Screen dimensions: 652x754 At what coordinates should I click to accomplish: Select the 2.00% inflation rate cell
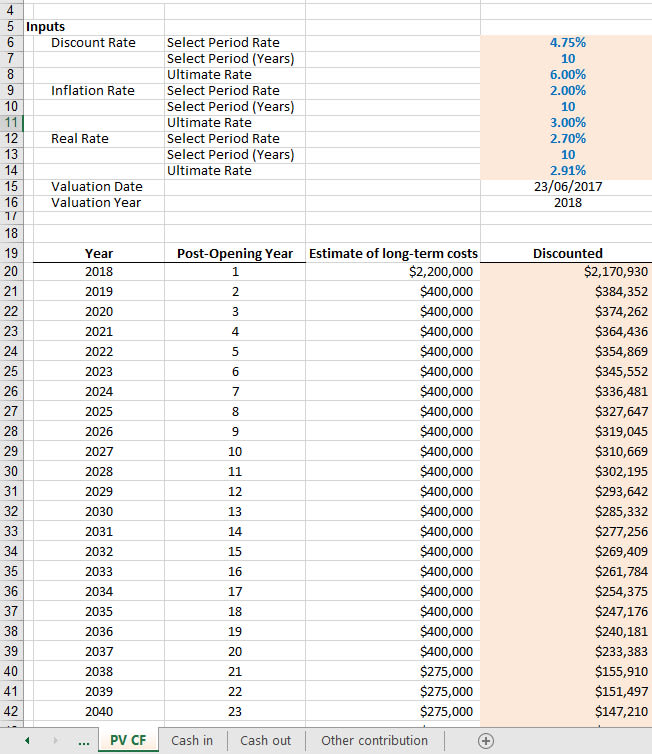(x=566, y=91)
